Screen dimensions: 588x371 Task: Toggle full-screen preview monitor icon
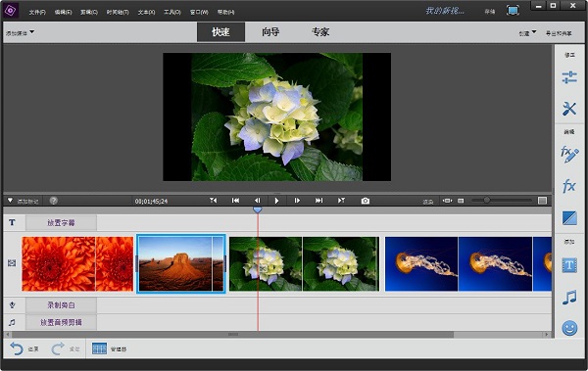[x=513, y=11]
